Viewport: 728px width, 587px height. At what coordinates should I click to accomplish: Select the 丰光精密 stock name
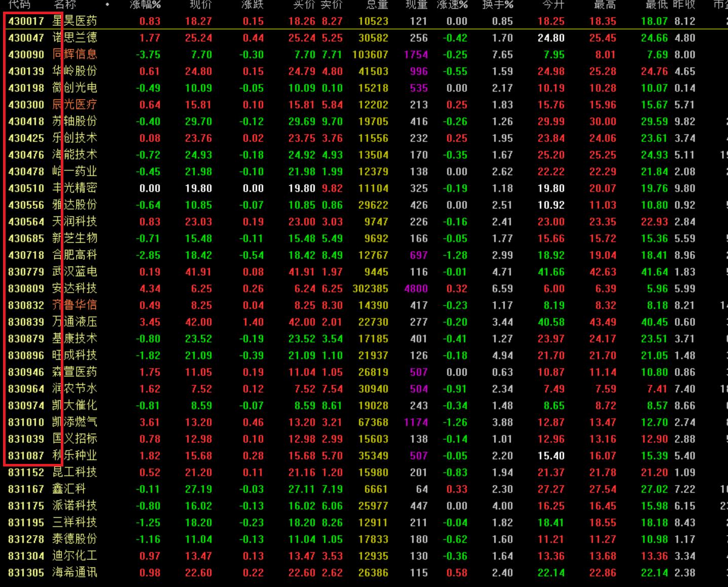point(74,188)
